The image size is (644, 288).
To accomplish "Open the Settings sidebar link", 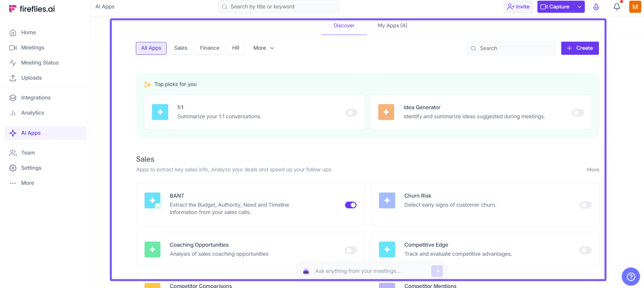I will [31, 168].
